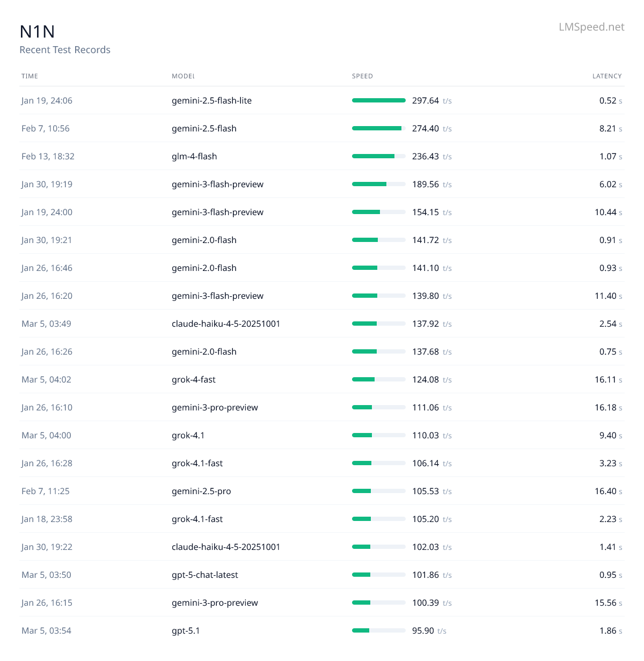Click the 297.64 t/s speed bar
The width and height of the screenshot is (644, 661).
(x=379, y=100)
